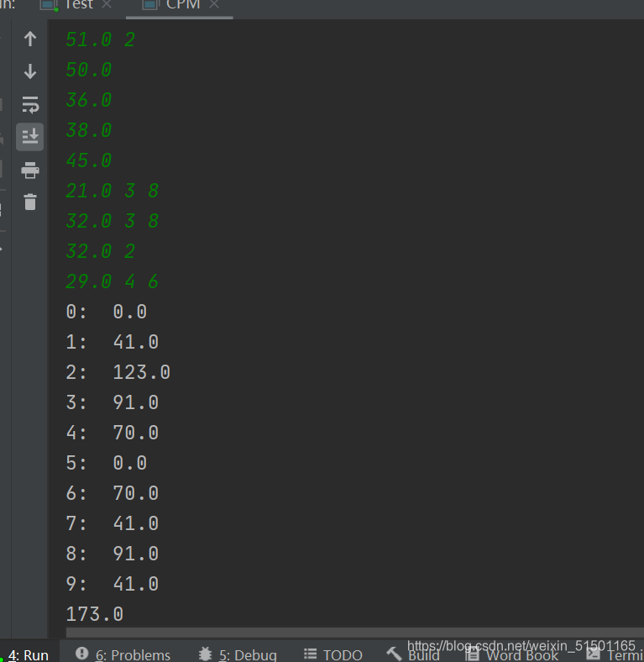Click output line '0: 0.0'
This screenshot has height=662, width=644.
coord(107,312)
